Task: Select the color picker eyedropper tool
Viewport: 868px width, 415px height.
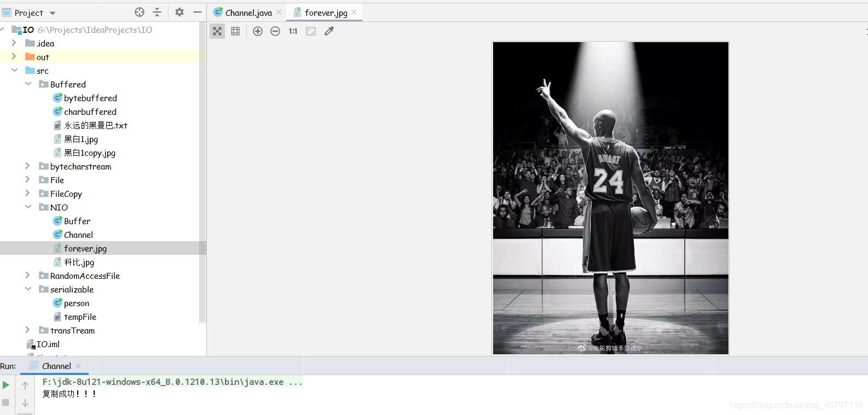Action: pyautogui.click(x=329, y=31)
